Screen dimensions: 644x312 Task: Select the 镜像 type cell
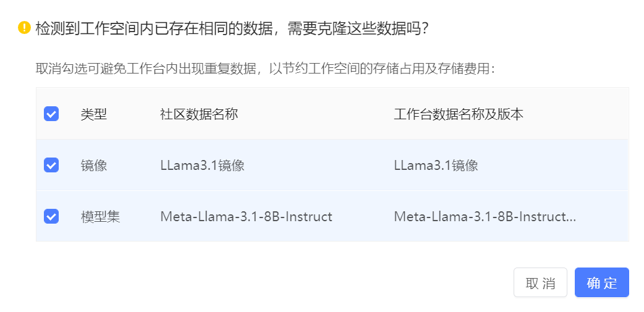click(x=94, y=166)
